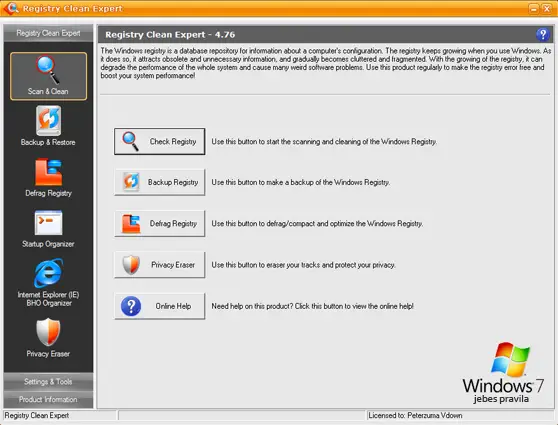558x425 pixels.
Task: Expand the Settings & Tools section
Action: pos(48,382)
